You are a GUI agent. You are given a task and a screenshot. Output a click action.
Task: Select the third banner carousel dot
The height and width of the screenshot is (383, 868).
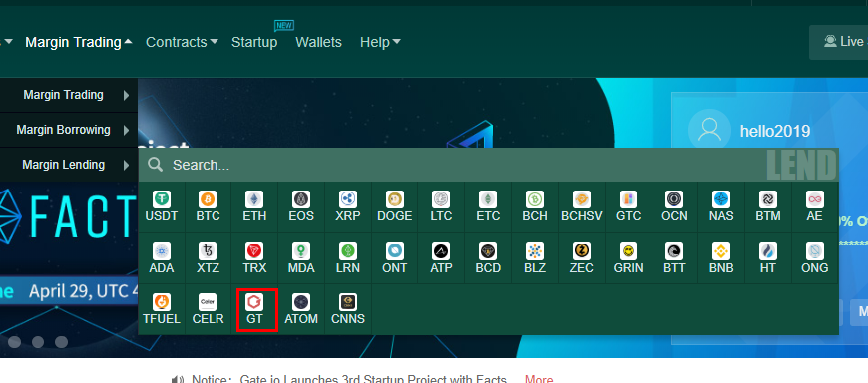click(61, 342)
